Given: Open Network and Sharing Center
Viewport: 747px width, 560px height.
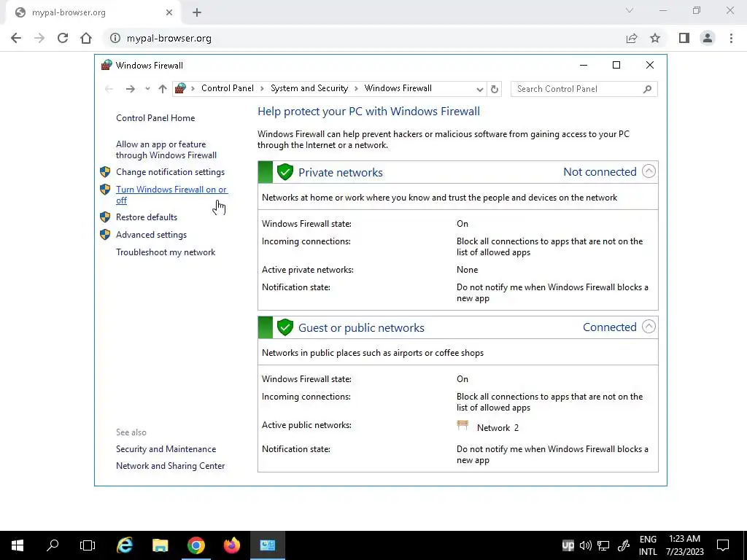Looking at the screenshot, I should [170, 466].
